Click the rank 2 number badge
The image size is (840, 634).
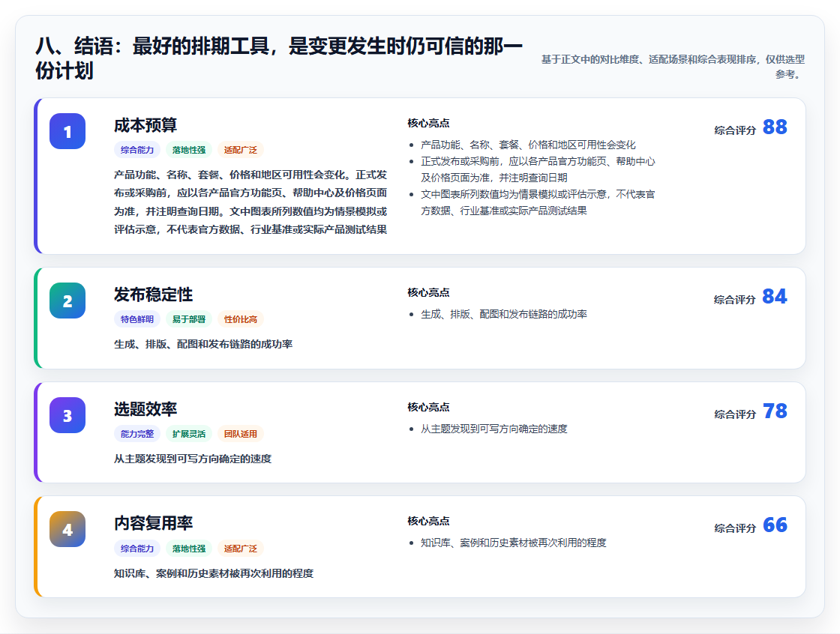coord(67,301)
